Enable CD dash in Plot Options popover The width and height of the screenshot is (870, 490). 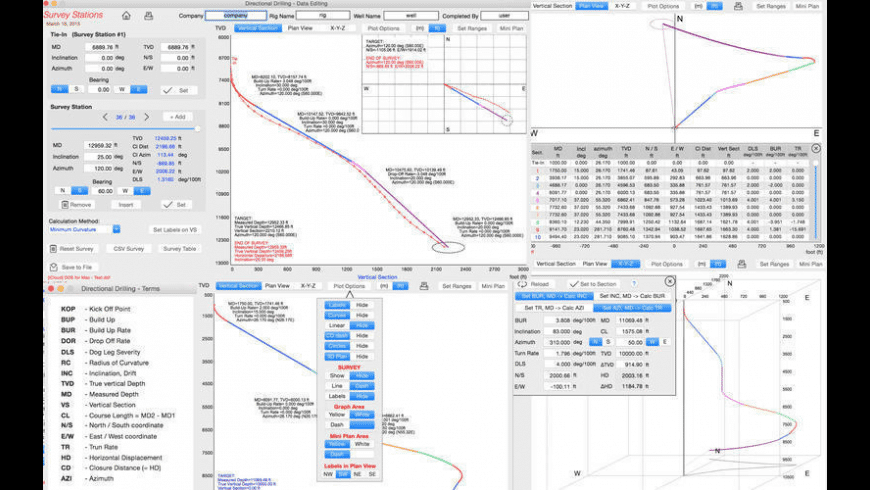[337, 336]
